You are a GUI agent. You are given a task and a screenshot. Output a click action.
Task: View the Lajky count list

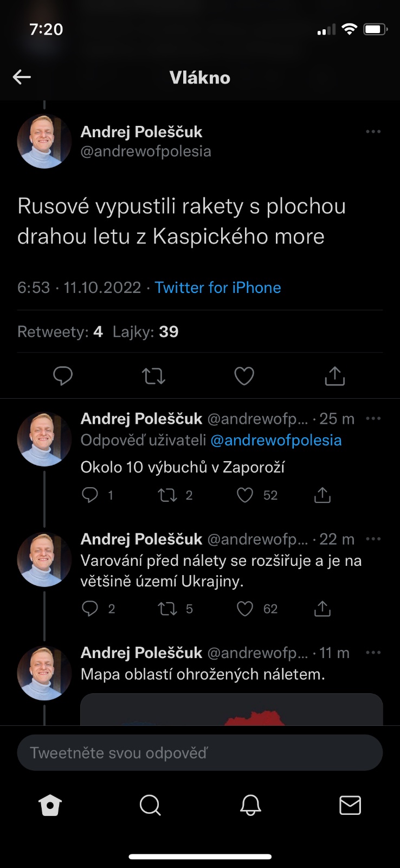(145, 331)
